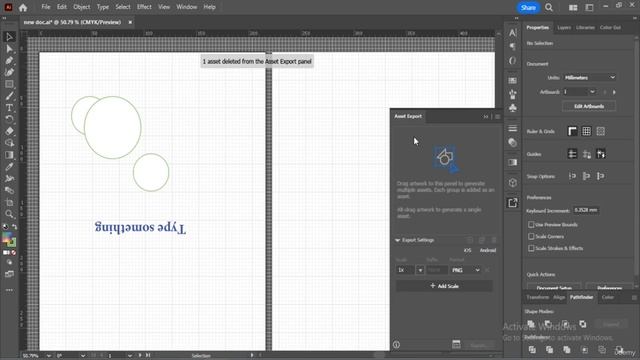Open the zoom level 50.79% dropdown
Screen dimensions: 640x360
(49, 356)
